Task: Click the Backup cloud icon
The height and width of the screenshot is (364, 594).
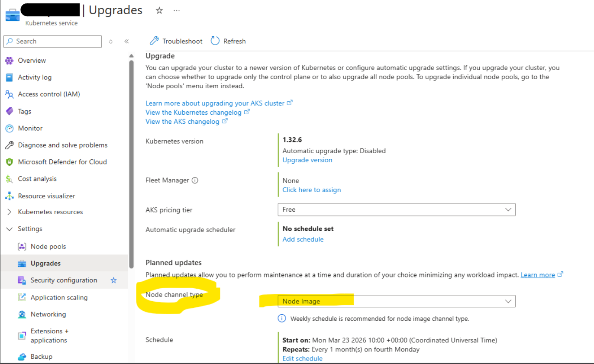Action: click(22, 357)
